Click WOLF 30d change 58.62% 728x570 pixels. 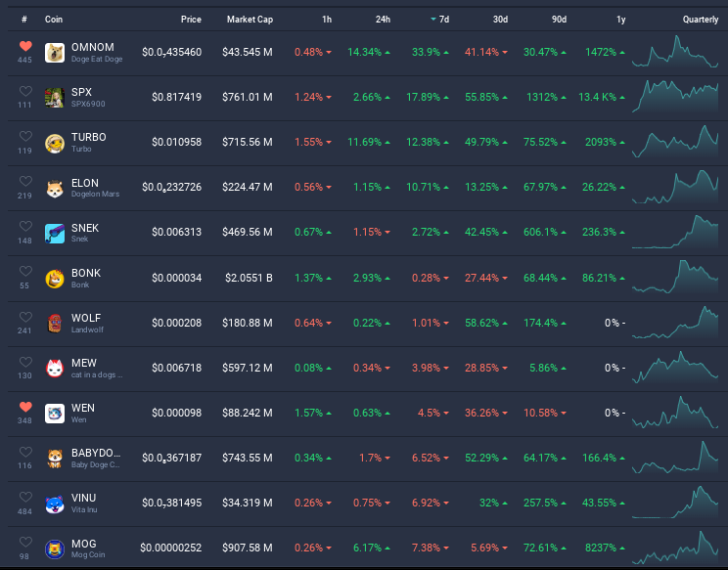486,323
